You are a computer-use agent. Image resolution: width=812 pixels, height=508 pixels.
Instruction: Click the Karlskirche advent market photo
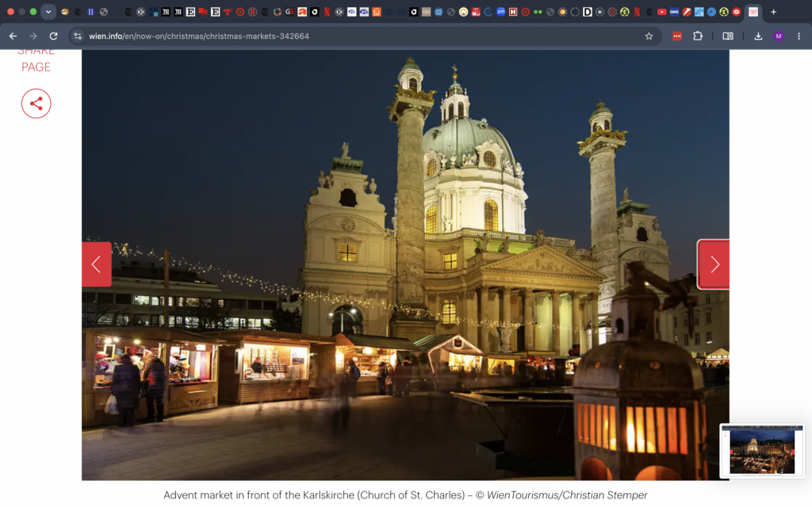[x=405, y=265]
